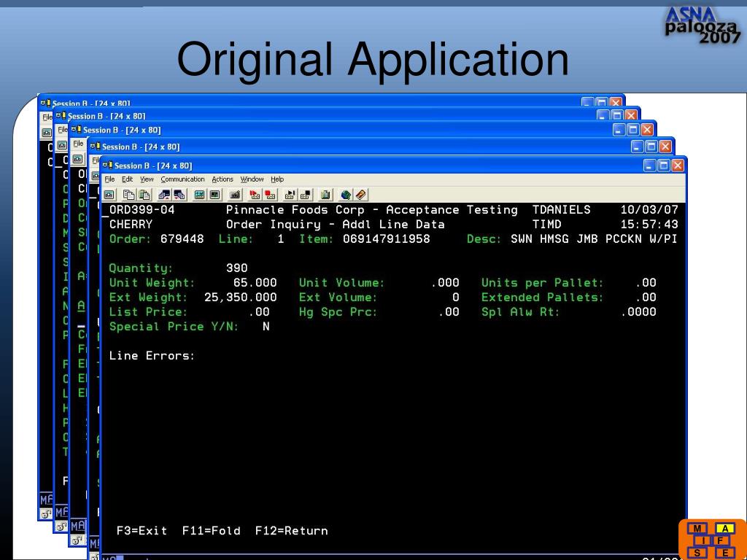Image resolution: width=747 pixels, height=560 pixels.
Task: Click the Ext Weight value 25,350.000
Action: 241,297
